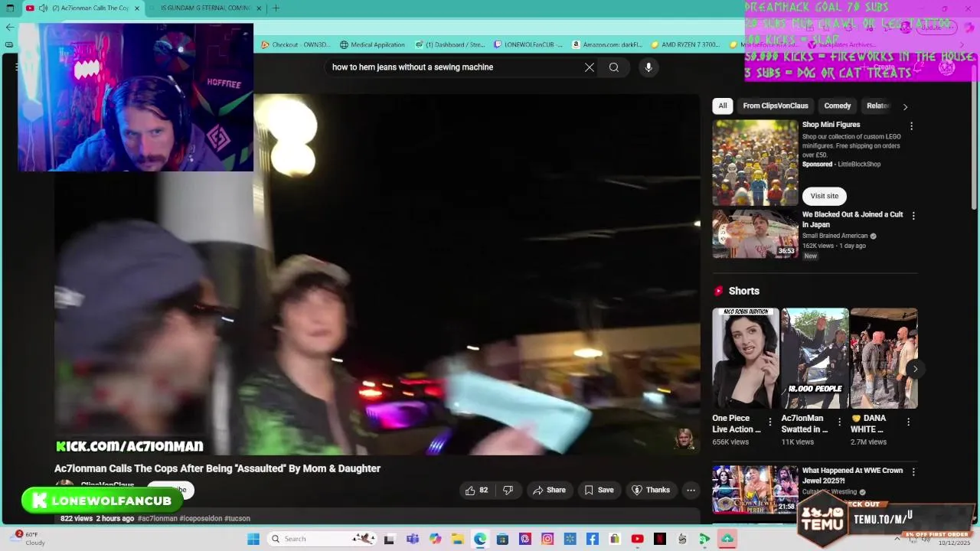The width and height of the screenshot is (980, 551).
Task: Open more actions ellipsis beside Thanks
Action: tap(691, 490)
